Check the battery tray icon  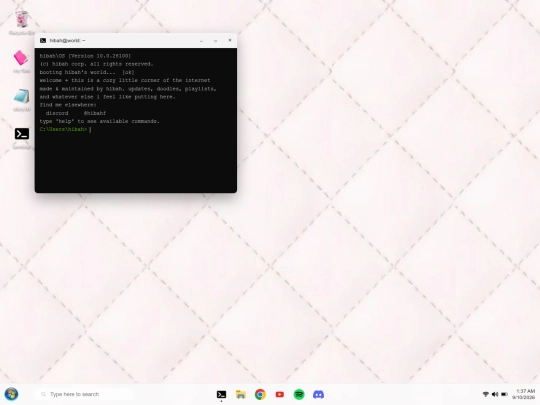point(504,394)
